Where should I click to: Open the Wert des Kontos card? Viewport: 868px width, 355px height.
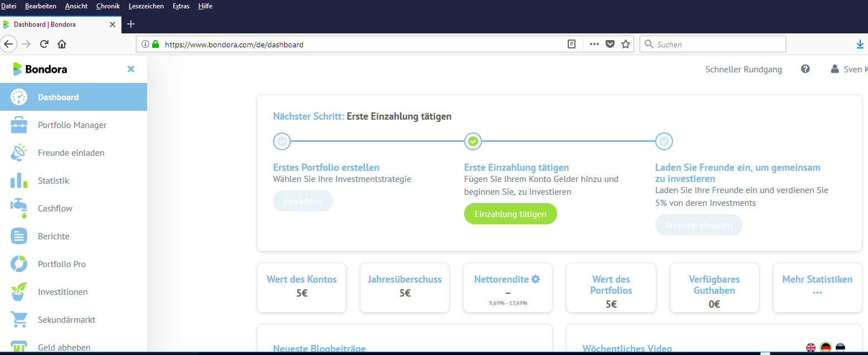[x=302, y=288]
